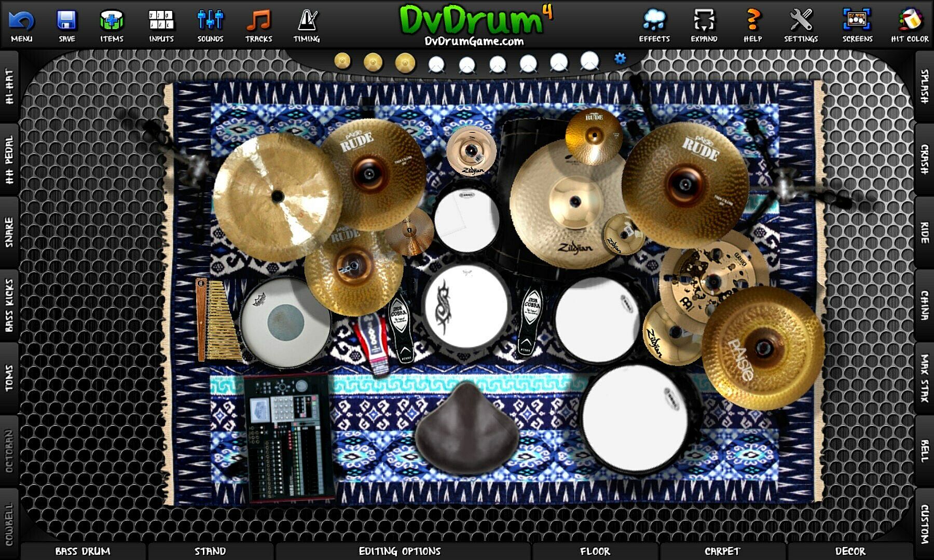
Task: Visit the DvDrumGame.com link
Action: click(474, 41)
